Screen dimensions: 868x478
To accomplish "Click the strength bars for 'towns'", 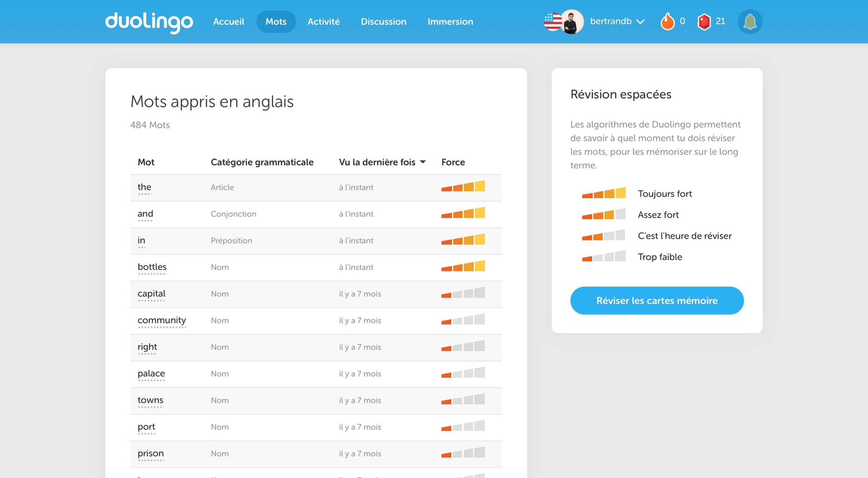I will pyautogui.click(x=463, y=399).
